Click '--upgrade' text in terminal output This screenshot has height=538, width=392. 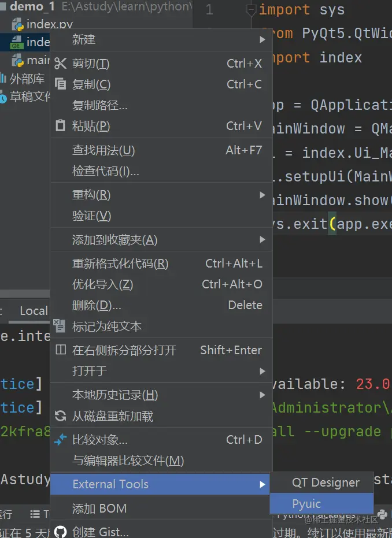(x=343, y=431)
